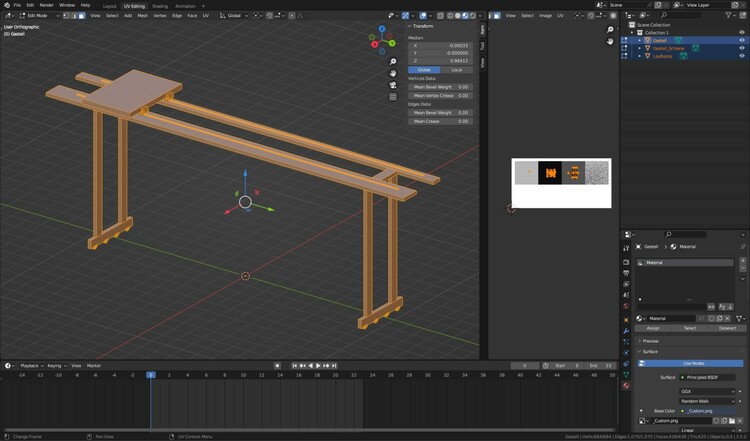Screen dimensions: 750x441
Task: Toggle visibility of Laufkatze object
Action: (741, 56)
